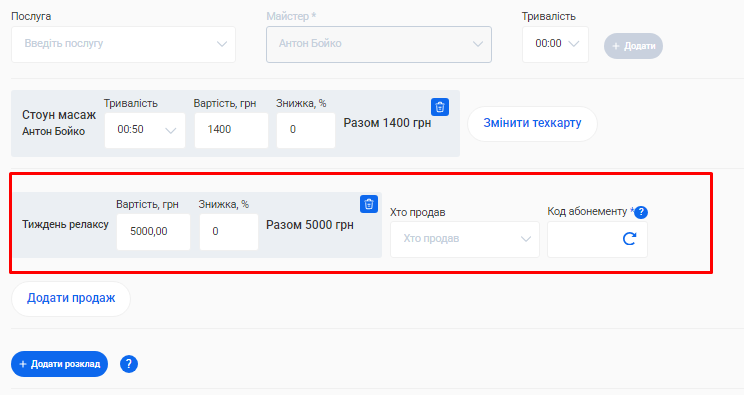
Task: Click the Додати розклад button
Action: click(59, 364)
